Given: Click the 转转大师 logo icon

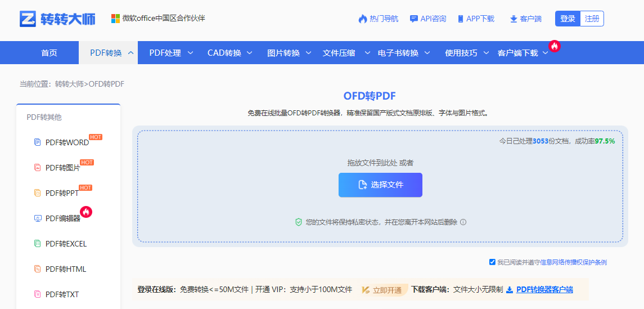Looking at the screenshot, I should (28, 19).
